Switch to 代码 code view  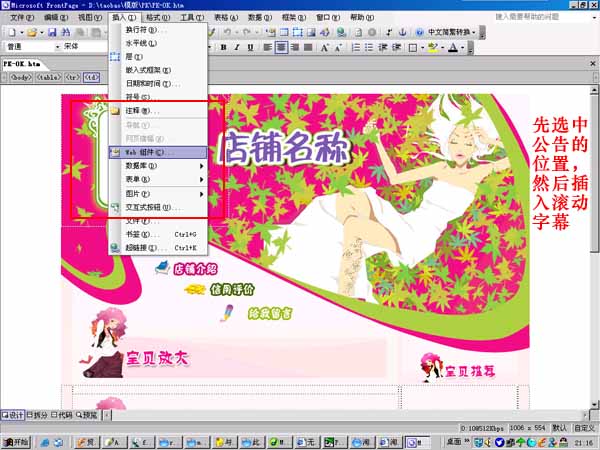click(62, 416)
